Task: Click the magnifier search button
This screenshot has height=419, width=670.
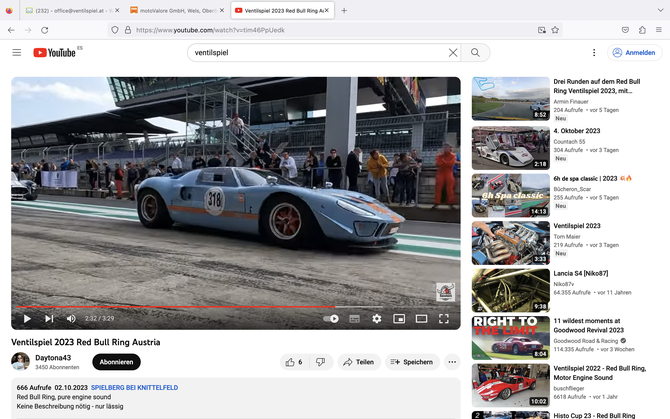Action: [475, 53]
